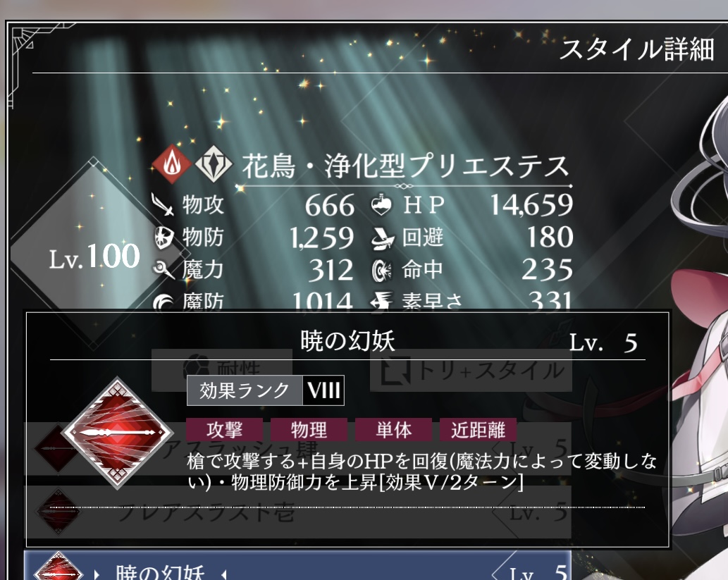Click the 単体 single-target tag

point(394,430)
